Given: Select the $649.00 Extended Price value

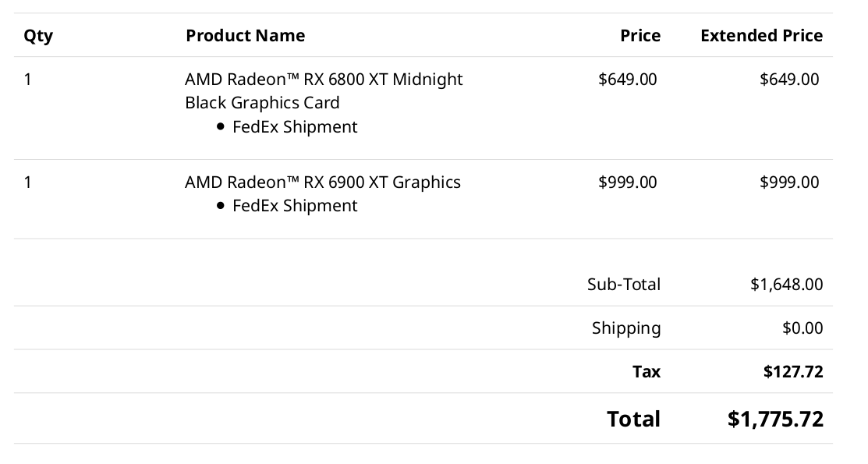Looking at the screenshot, I should coord(789,80).
